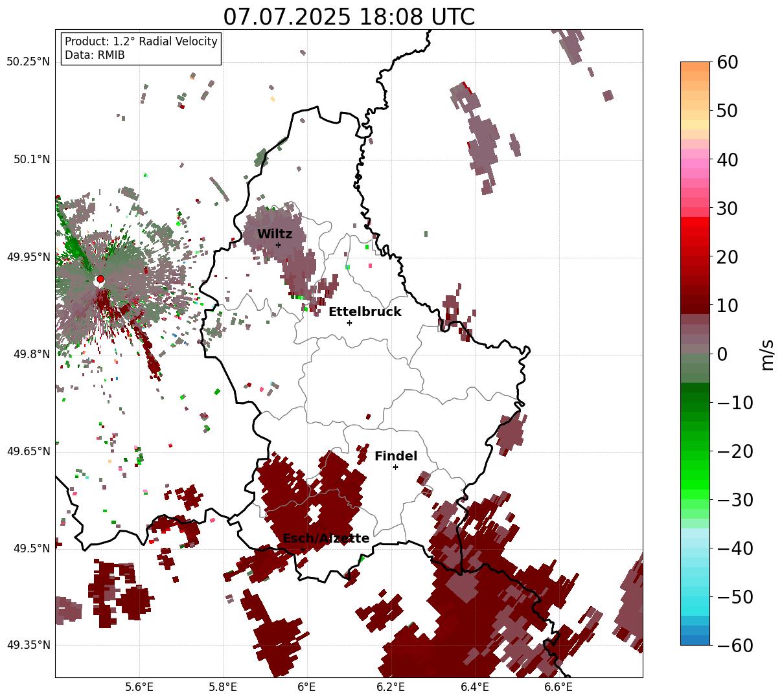
Task: Click the red radar site marker
Action: [100, 279]
